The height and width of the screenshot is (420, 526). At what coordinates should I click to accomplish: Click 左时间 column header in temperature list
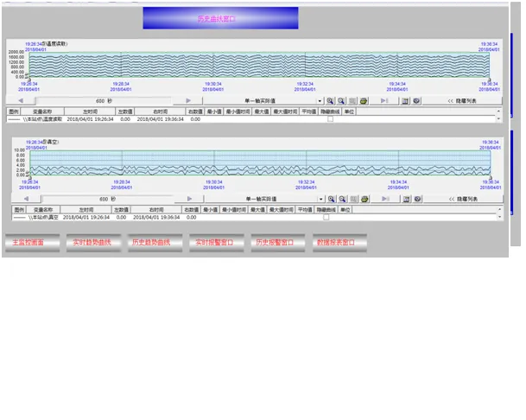(90, 111)
